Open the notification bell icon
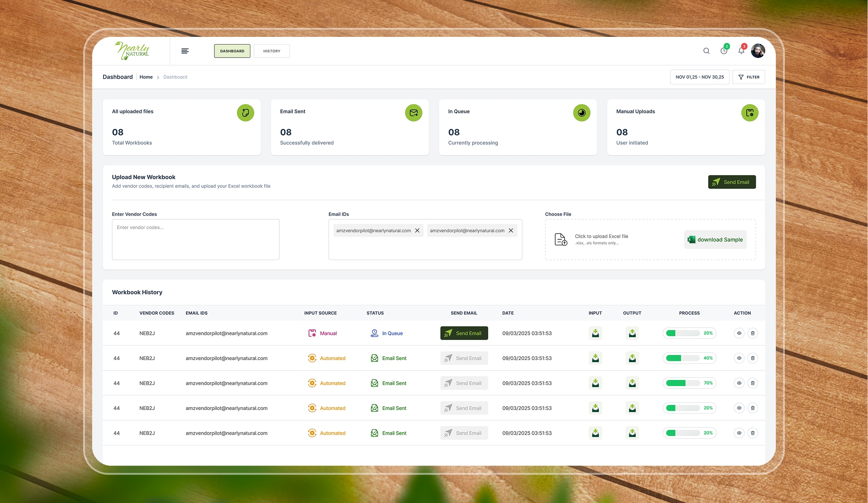Image resolution: width=868 pixels, height=503 pixels. pos(741,51)
